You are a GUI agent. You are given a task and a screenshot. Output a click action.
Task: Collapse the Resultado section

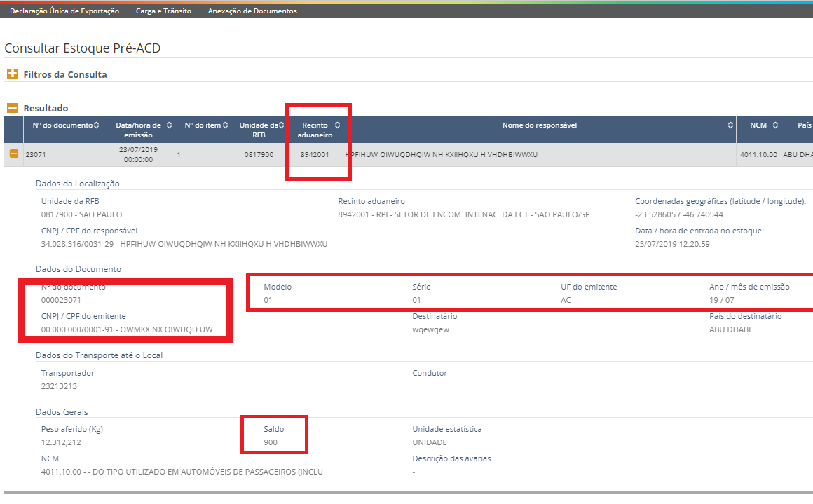[x=12, y=108]
